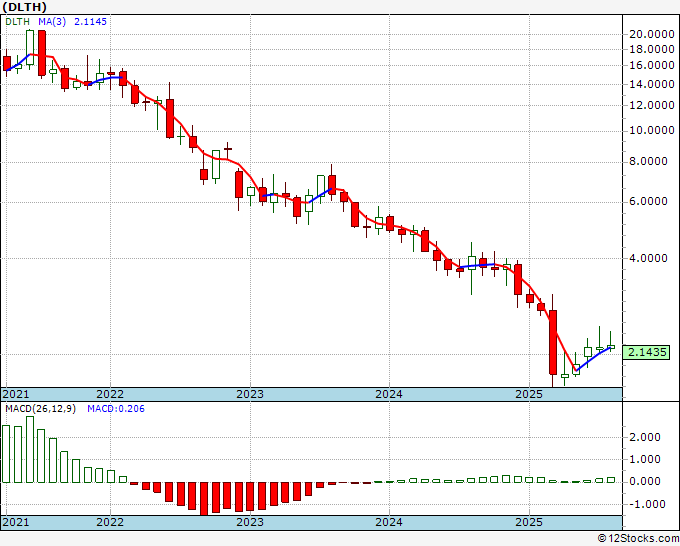This screenshot has width=680, height=546.
Task: Click 2022 on the MACD timeline
Action: [x=110, y=522]
